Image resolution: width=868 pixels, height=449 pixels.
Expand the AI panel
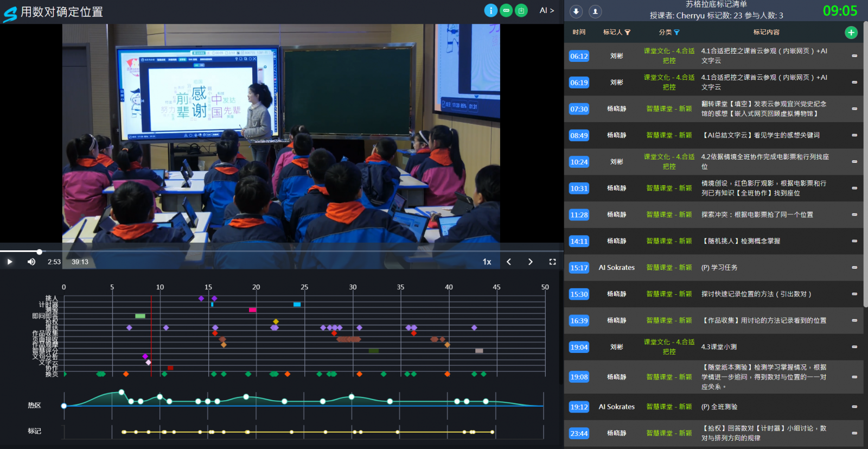(546, 10)
